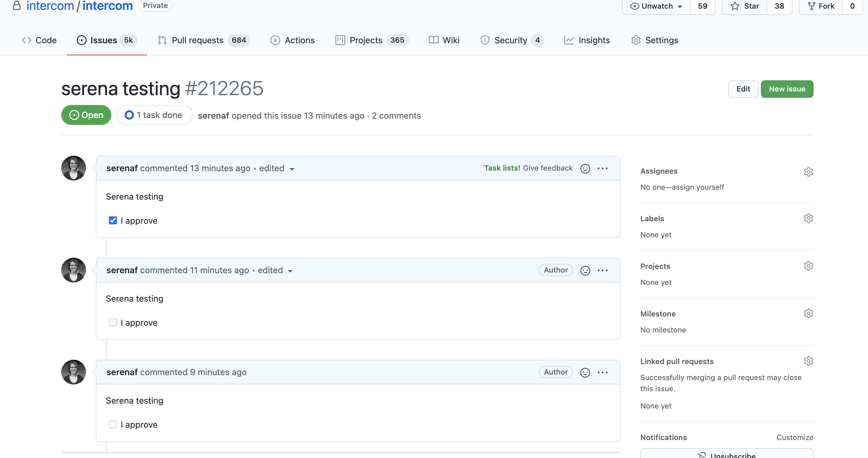Viewport: 868px width, 458px height.
Task: Uncheck I approve in first comment
Action: (113, 220)
